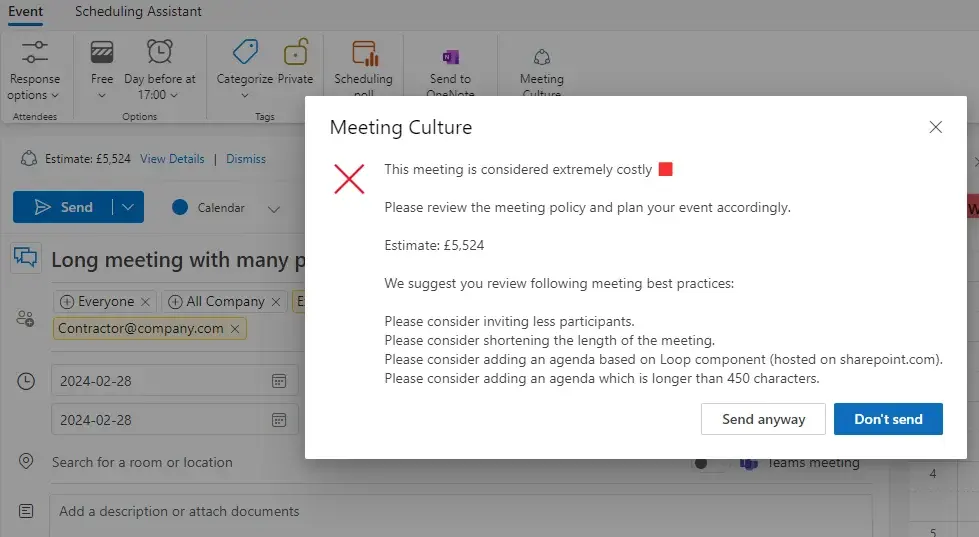Click the red square cost indicator
979x537 pixels.
coord(666,169)
